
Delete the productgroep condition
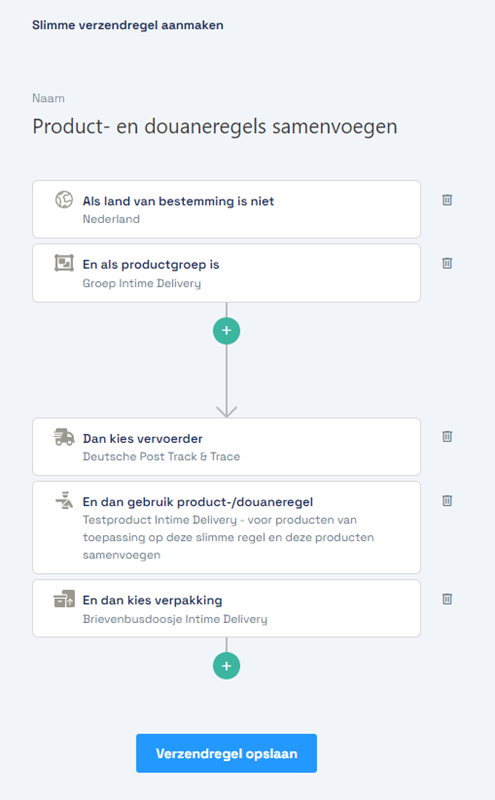[x=447, y=263]
